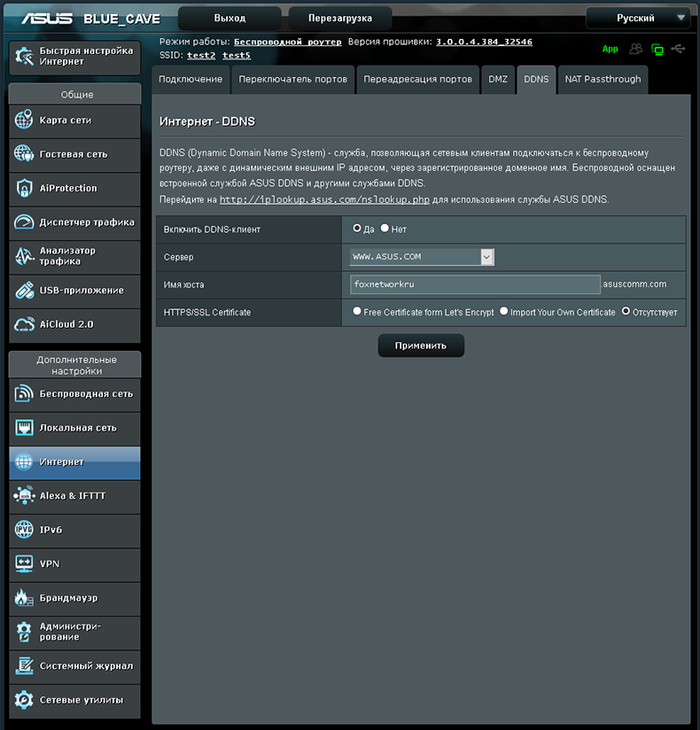Open the Системный журнал log icon

tap(24, 665)
